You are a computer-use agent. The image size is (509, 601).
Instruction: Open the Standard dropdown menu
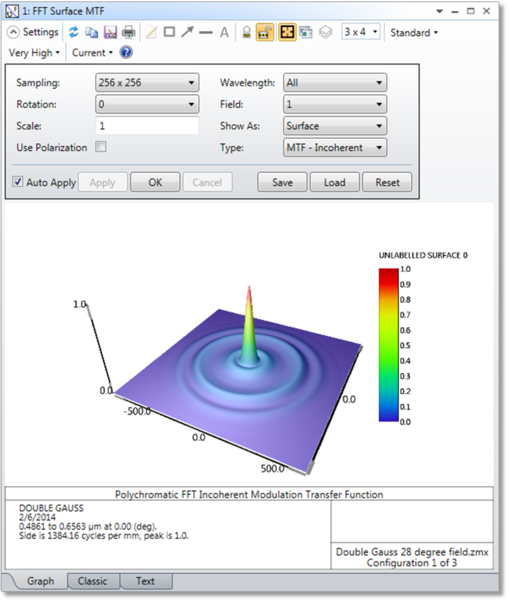pyautogui.click(x=414, y=33)
